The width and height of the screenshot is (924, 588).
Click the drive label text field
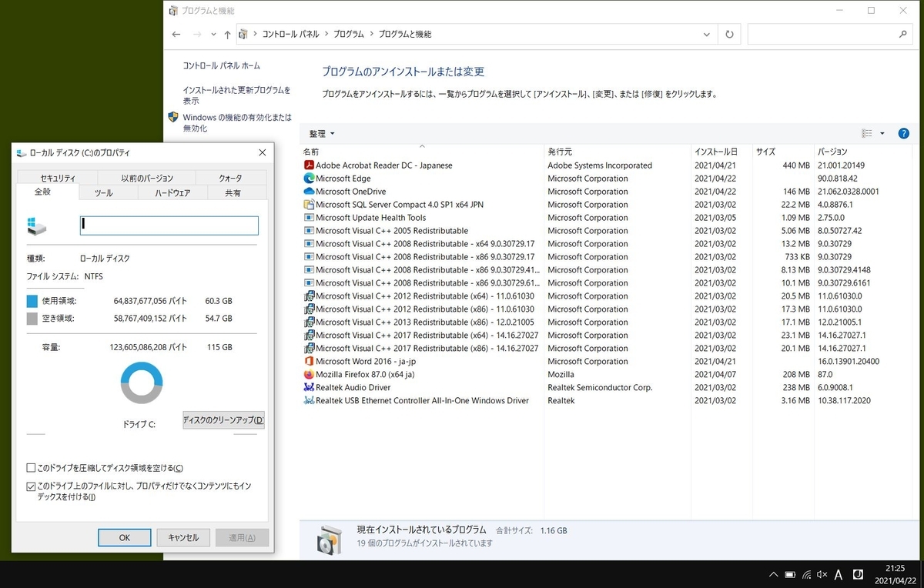point(169,225)
